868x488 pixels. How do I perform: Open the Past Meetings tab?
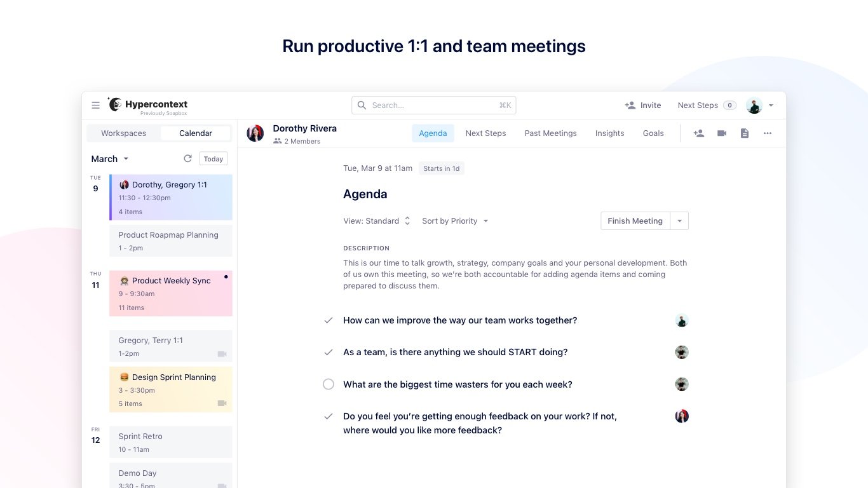coord(550,133)
